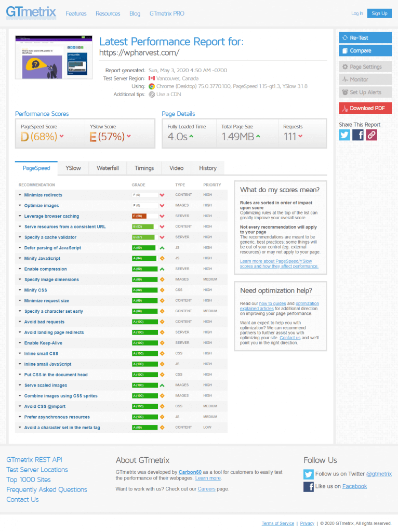Click green arrow beside Fully Loaded Time

click(x=191, y=136)
